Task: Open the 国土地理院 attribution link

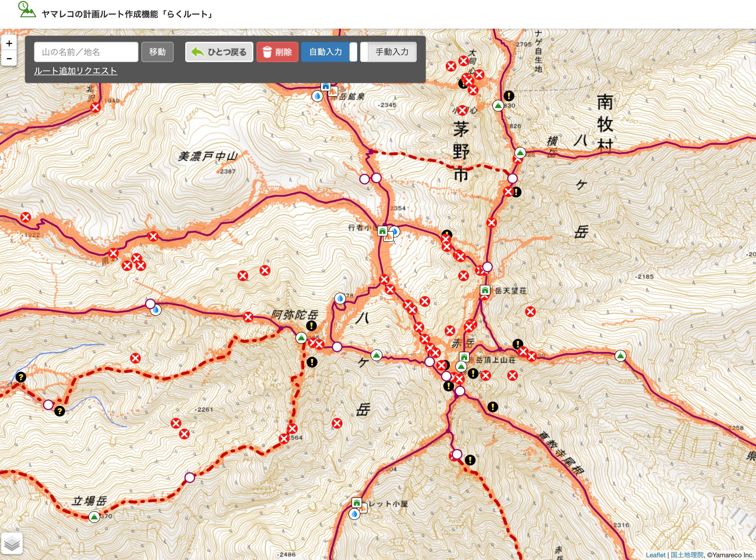Action: (x=687, y=555)
